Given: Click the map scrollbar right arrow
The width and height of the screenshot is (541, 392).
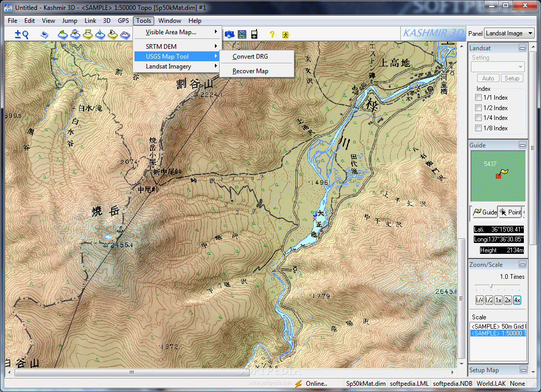Looking at the screenshot, I should [452, 372].
